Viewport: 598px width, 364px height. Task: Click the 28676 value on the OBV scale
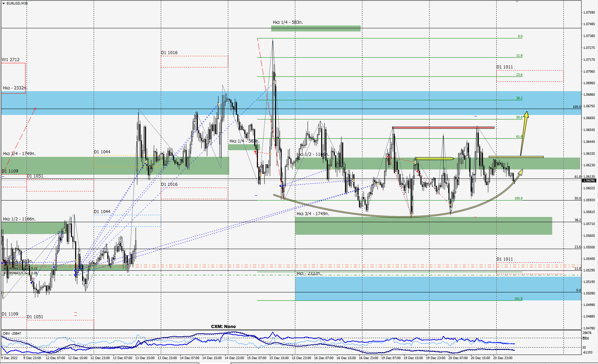[587, 333]
